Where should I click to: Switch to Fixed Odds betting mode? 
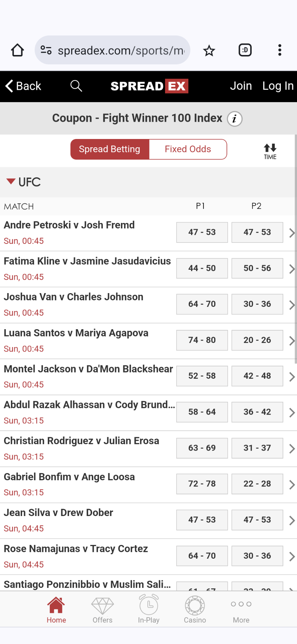[x=188, y=149]
